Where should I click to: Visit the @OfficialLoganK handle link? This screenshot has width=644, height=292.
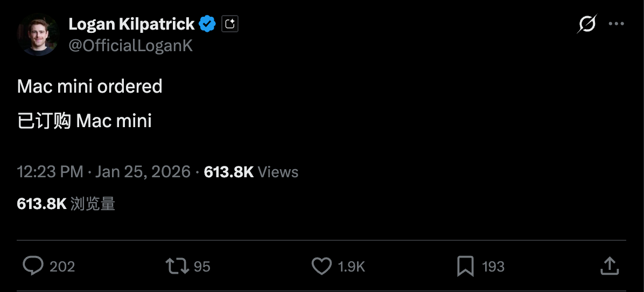(130, 46)
